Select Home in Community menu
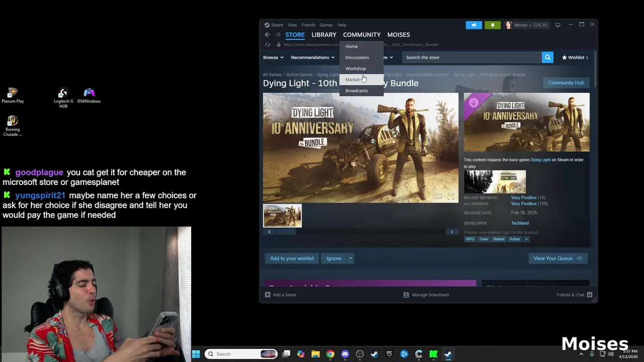 (362, 46)
